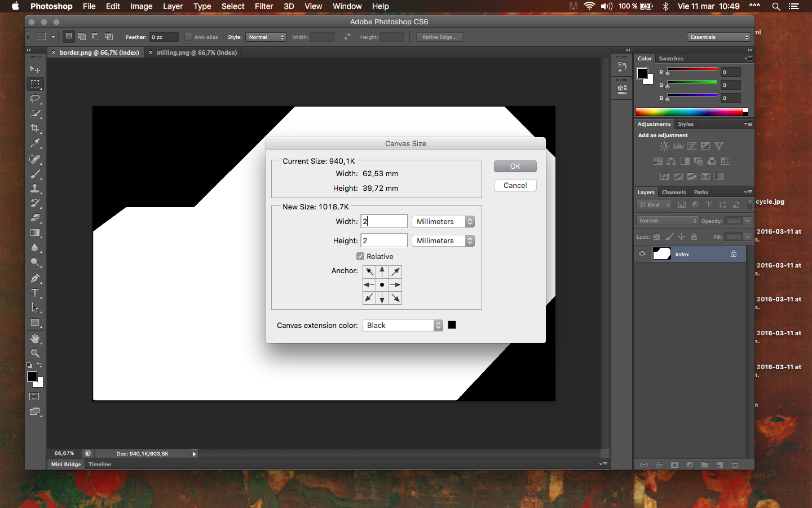
Task: Open the Essentials workspace dropdown
Action: pos(720,37)
